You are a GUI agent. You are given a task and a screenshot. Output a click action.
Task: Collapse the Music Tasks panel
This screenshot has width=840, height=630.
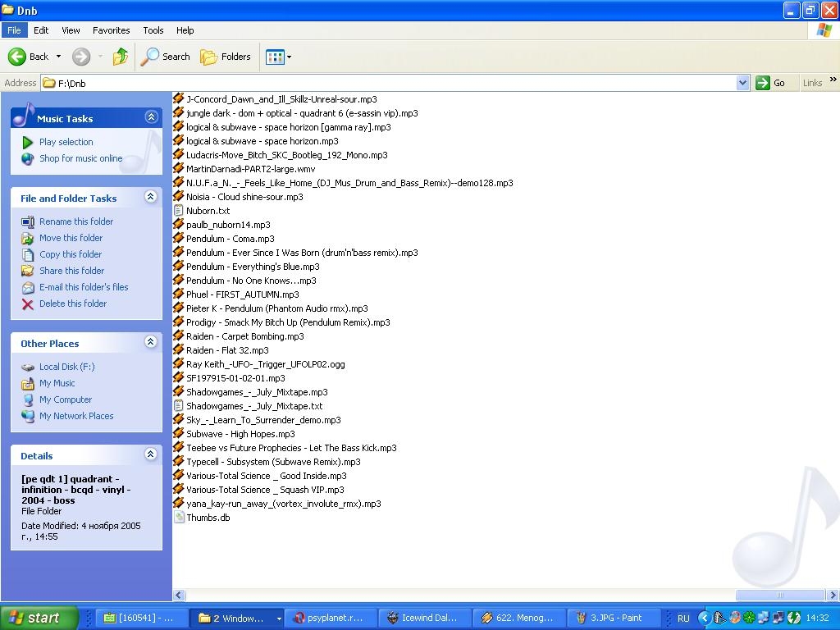coord(151,117)
